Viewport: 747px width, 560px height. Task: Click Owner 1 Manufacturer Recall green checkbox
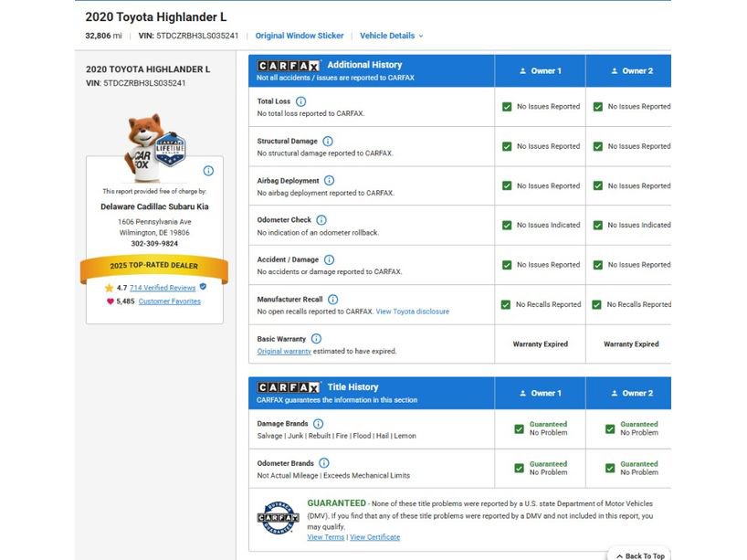[506, 304]
